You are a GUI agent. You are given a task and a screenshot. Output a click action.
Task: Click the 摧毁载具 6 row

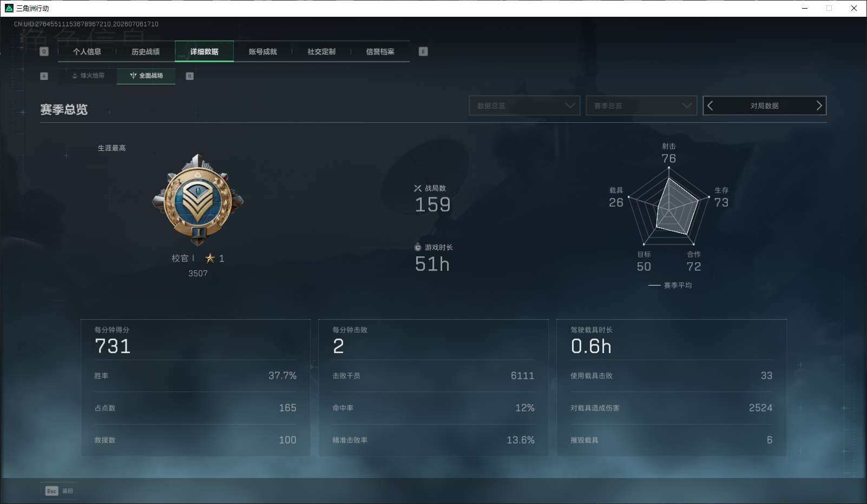coord(672,440)
